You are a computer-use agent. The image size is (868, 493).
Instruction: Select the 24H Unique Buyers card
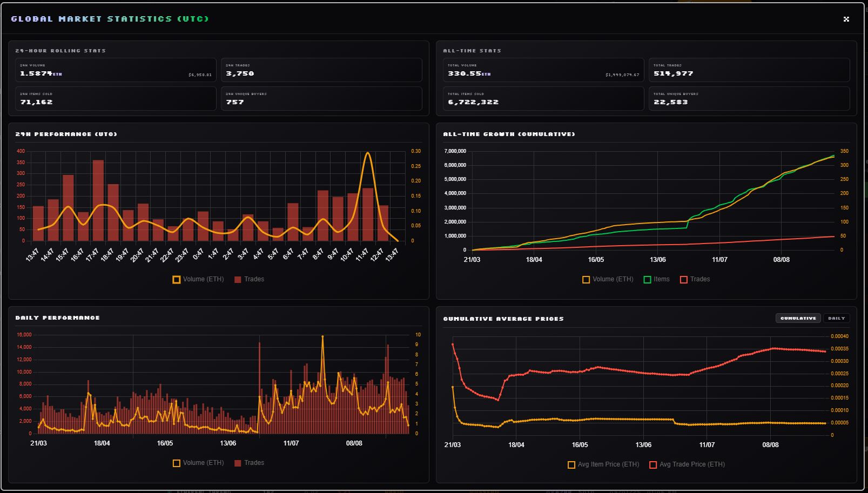click(x=321, y=98)
